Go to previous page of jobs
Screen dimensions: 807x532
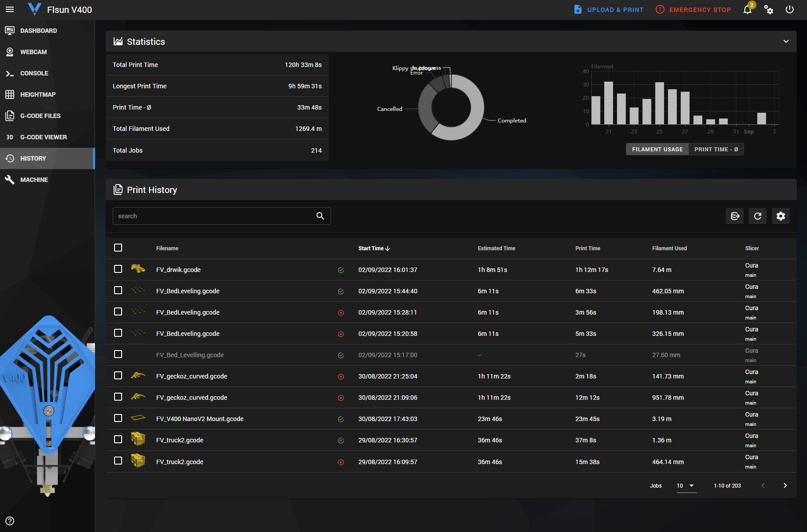coord(763,485)
